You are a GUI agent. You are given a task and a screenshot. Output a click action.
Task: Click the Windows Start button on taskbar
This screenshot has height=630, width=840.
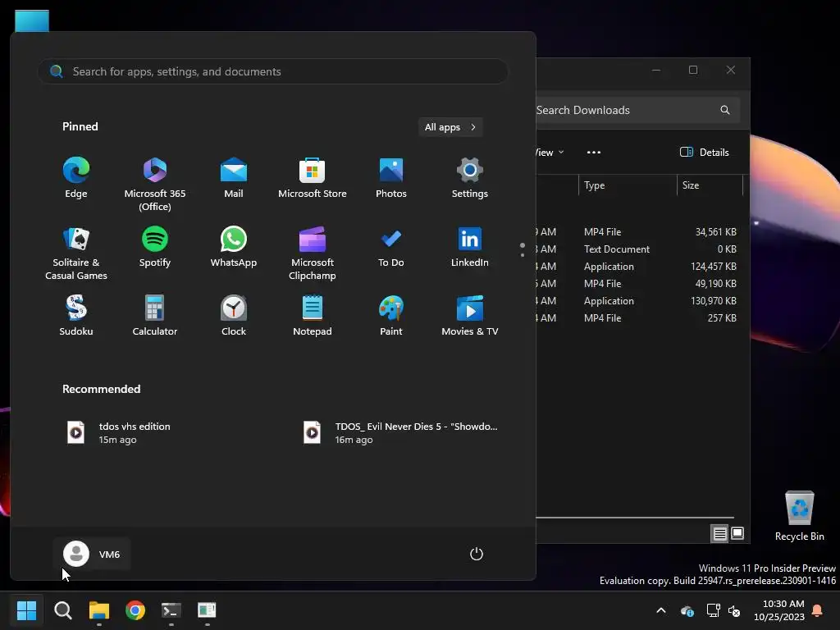[x=26, y=610]
